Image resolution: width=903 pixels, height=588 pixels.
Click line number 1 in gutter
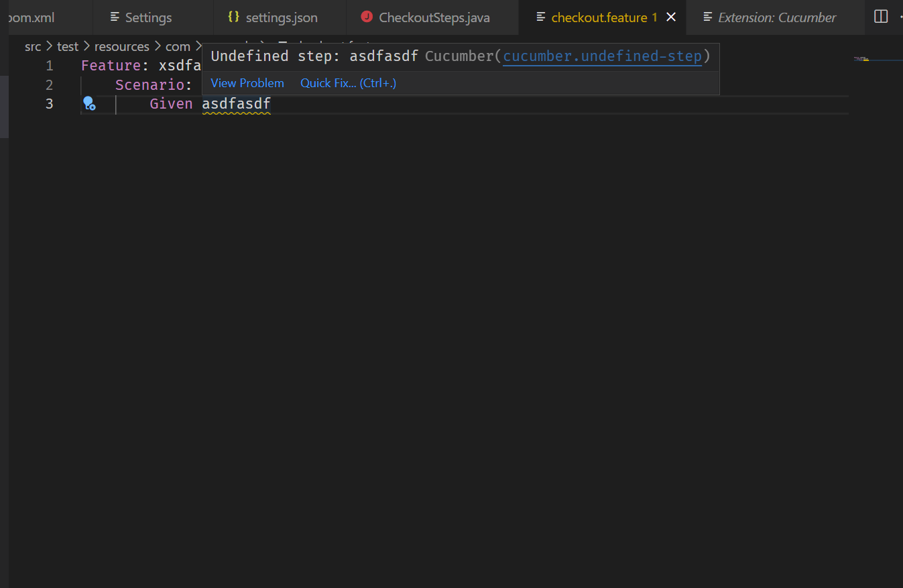(50, 66)
